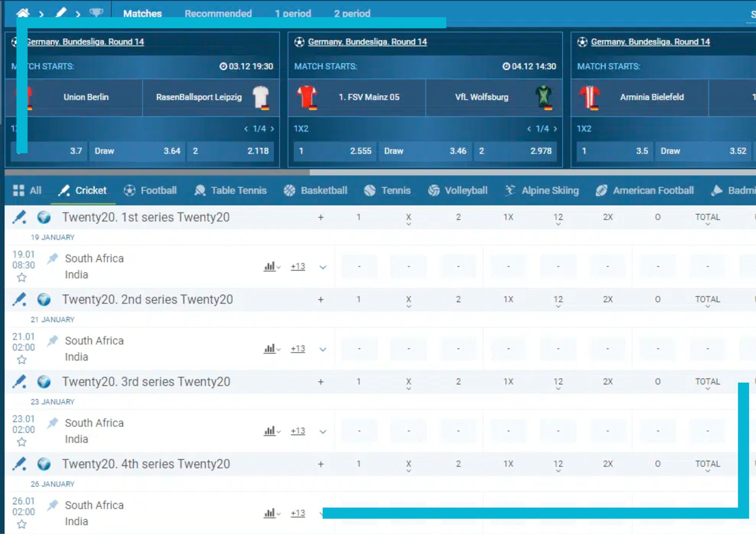Expand 23.01 match row chevron
The height and width of the screenshot is (534, 756).
pos(323,432)
